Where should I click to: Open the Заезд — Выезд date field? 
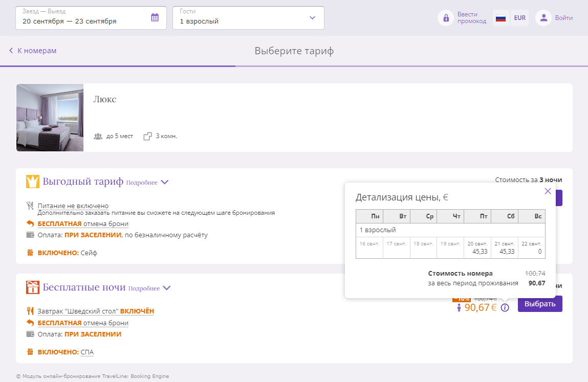[x=91, y=17]
